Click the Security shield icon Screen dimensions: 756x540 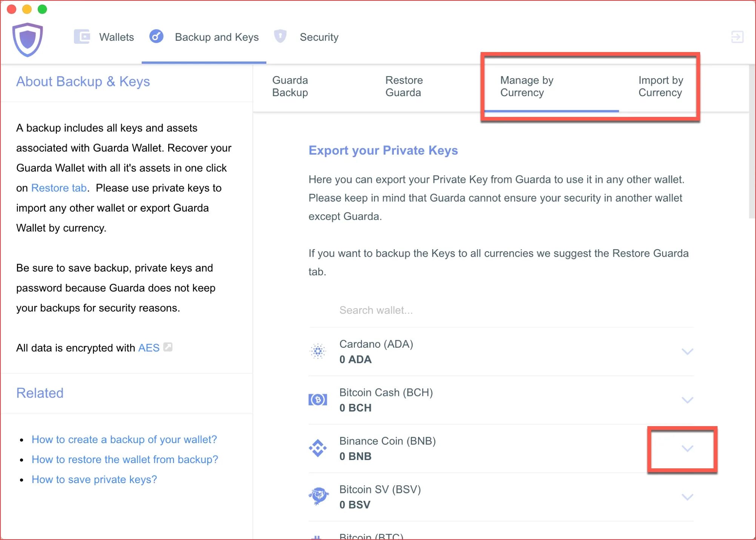(280, 37)
